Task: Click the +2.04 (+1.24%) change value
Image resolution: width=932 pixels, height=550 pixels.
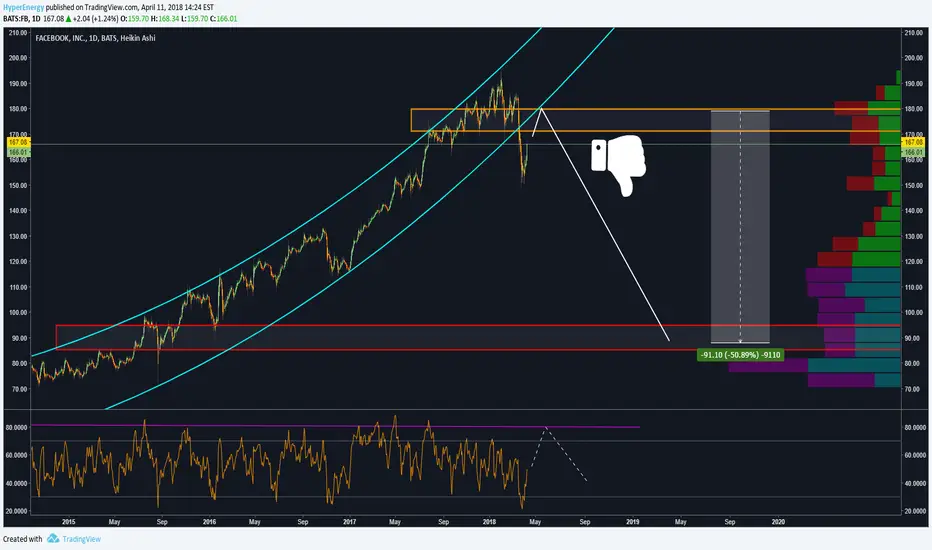Action: point(95,19)
